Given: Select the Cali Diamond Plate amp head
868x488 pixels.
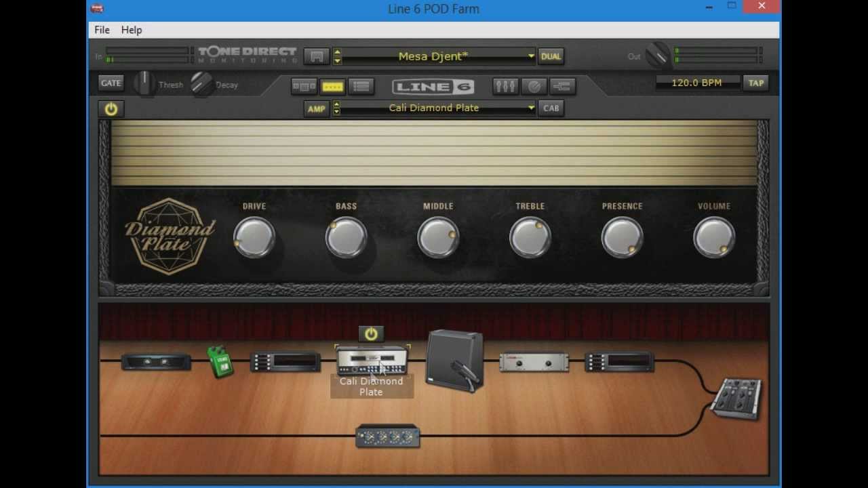Looking at the screenshot, I should tap(371, 361).
